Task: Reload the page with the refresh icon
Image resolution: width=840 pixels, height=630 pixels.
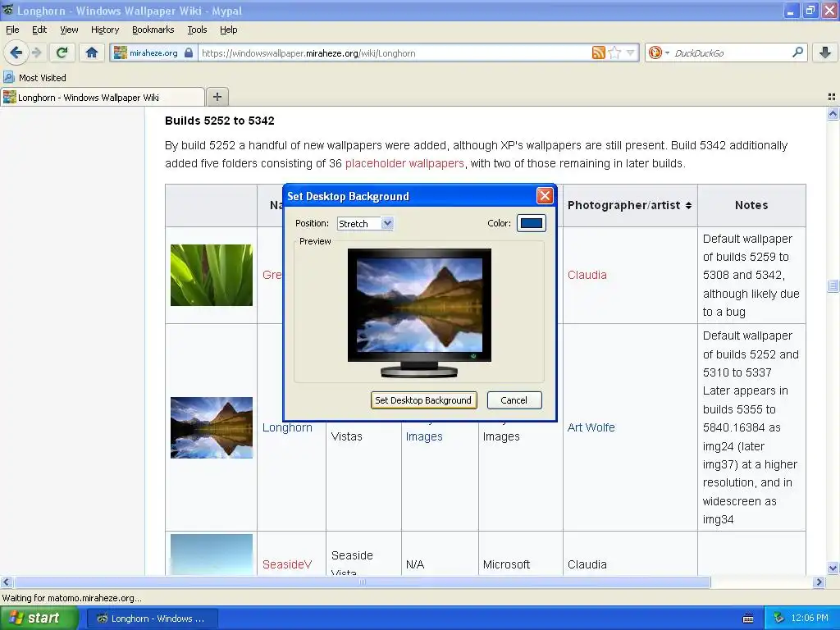Action: pyautogui.click(x=62, y=52)
